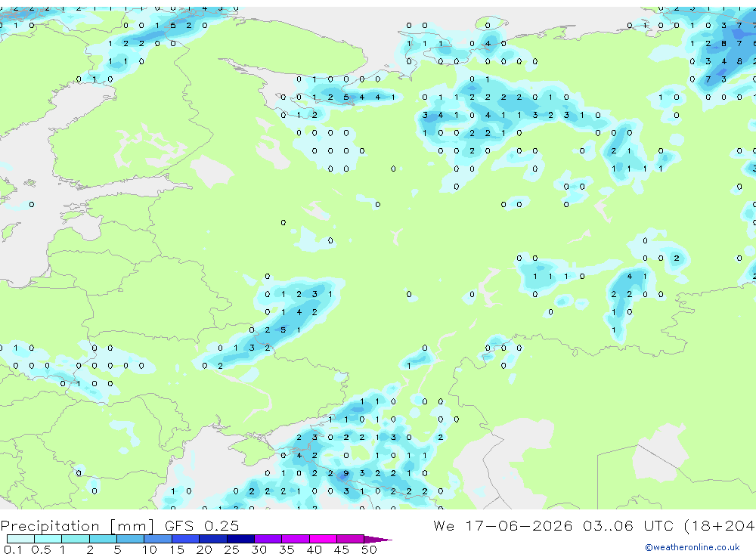The image size is (756, 554).
Task: Click the above-50 mm legend arrow tip
Action: click(x=377, y=540)
